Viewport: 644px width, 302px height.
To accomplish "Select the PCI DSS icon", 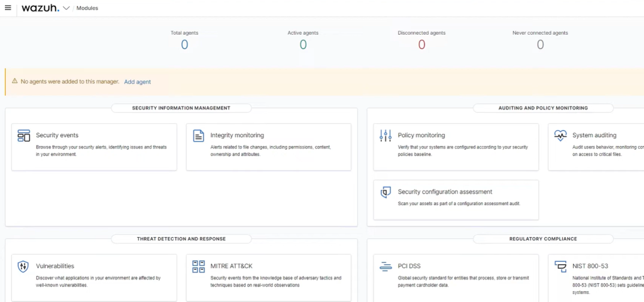I will point(386,266).
